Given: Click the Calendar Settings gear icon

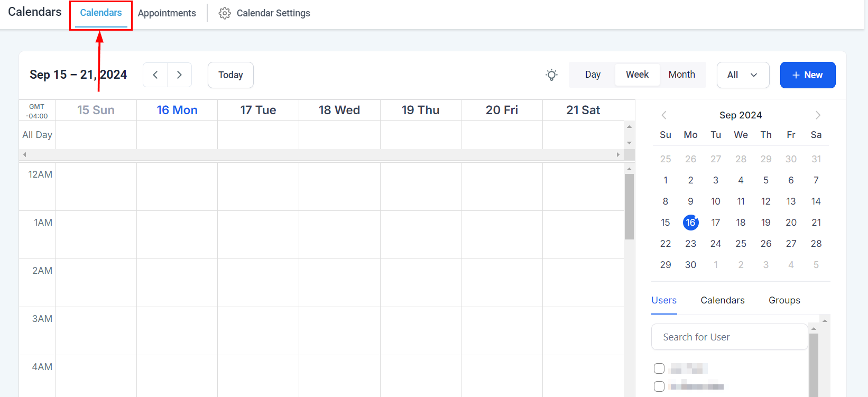Looking at the screenshot, I should pyautogui.click(x=225, y=13).
